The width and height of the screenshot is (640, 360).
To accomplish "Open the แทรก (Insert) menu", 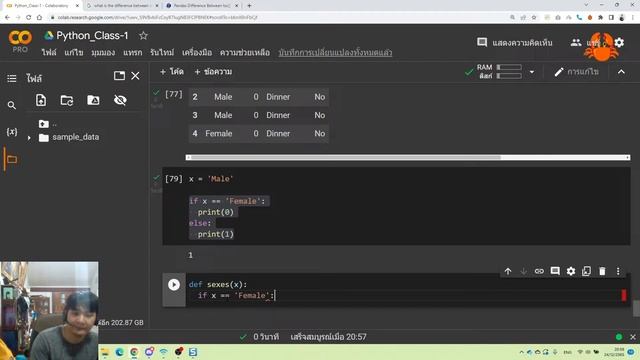I will click(133, 53).
